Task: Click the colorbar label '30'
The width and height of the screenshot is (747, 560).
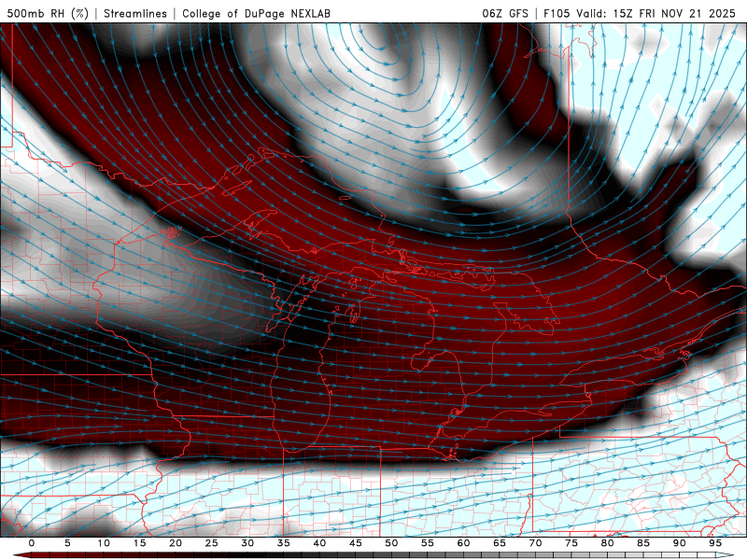Action: (247, 543)
